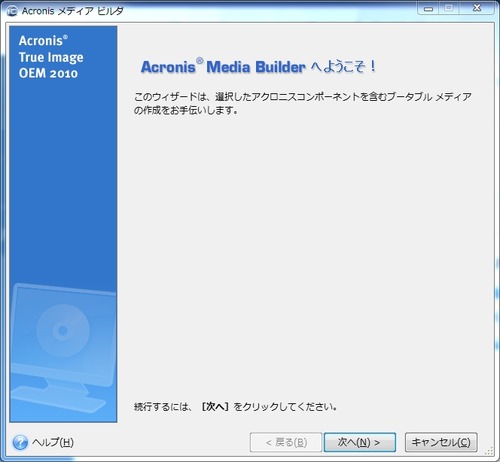Cancel the wizard with キャンセル(C)

(441, 442)
